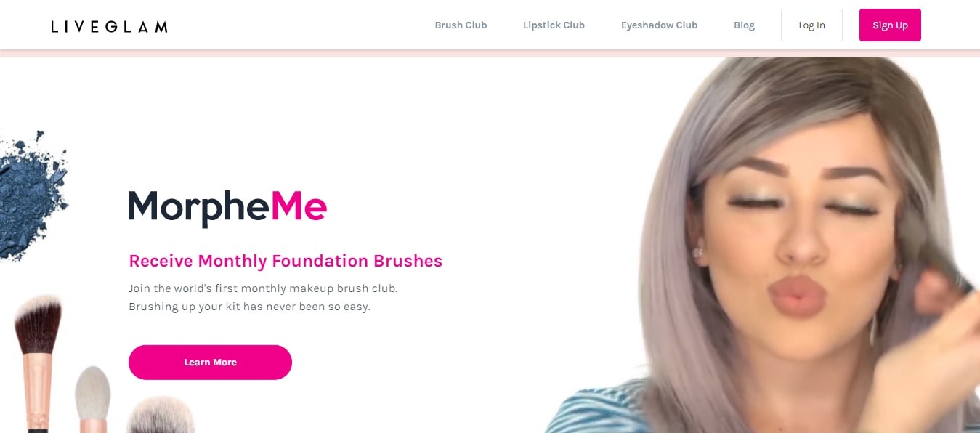Viewport: 980px width, 433px height.
Task: Open the Brush Club page
Action: (x=461, y=25)
